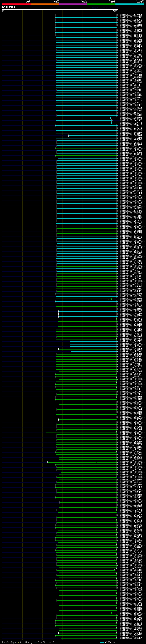The width and height of the screenshot is (146, 644).
Task: Pick hit UniRef100_B8RJE7
Action: [131, 638]
